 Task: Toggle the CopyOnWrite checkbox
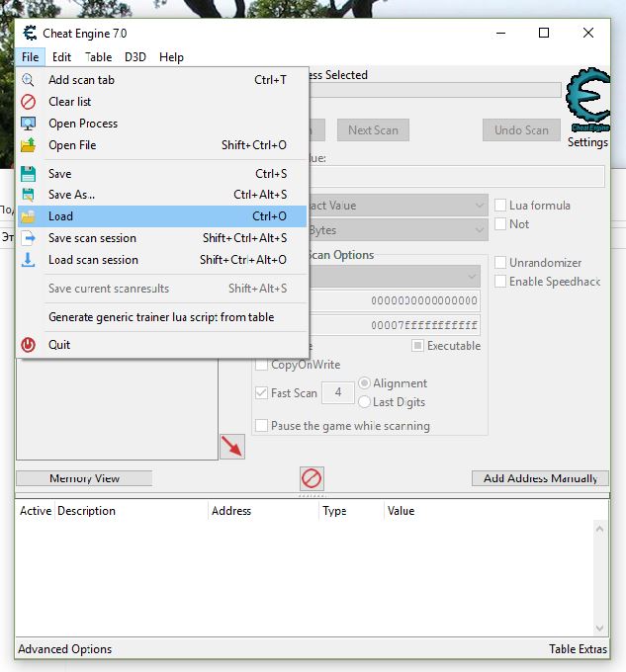coord(261,365)
